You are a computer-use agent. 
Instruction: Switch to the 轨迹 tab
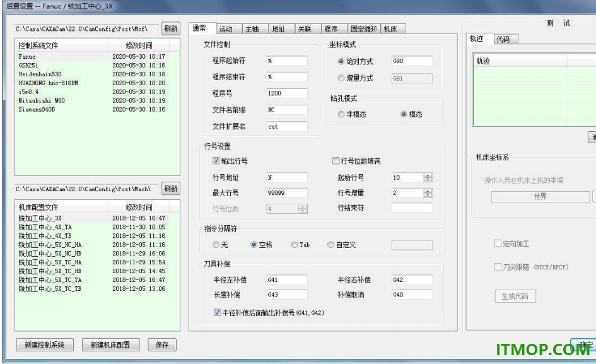(479, 38)
